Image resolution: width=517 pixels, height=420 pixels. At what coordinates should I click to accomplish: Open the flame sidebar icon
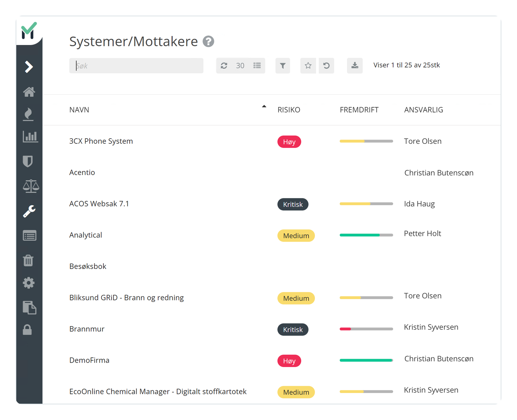point(28,114)
